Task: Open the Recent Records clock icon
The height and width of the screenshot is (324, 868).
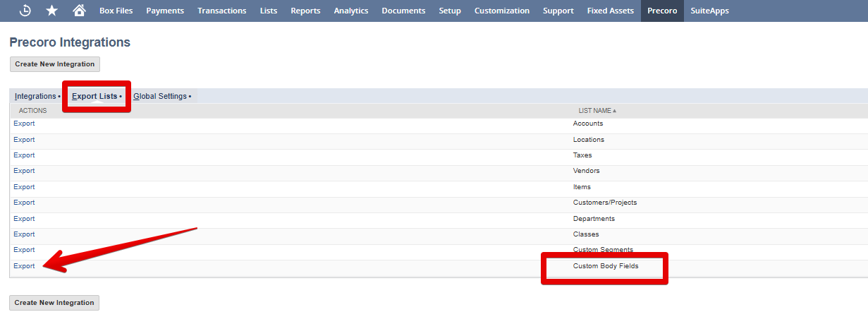Action: pyautogui.click(x=25, y=11)
